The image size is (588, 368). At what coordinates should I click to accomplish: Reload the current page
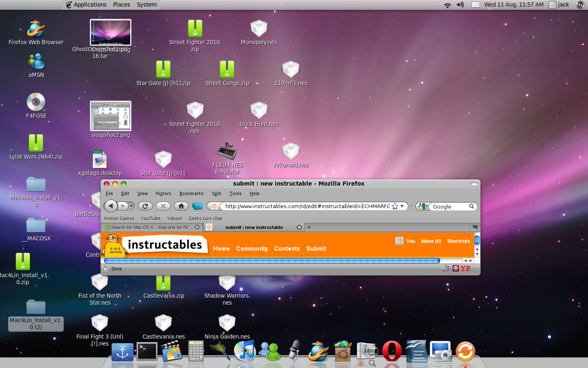[145, 206]
